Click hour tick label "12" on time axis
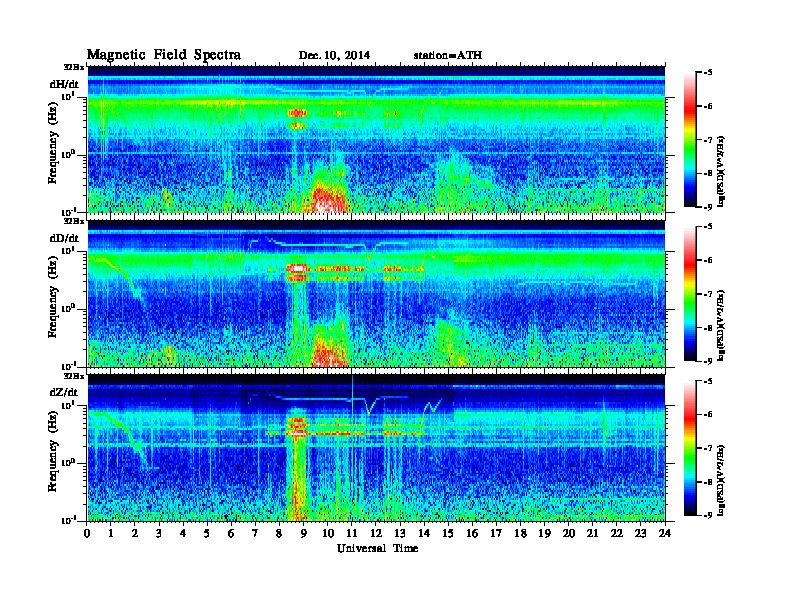The image size is (792, 612). [376, 533]
